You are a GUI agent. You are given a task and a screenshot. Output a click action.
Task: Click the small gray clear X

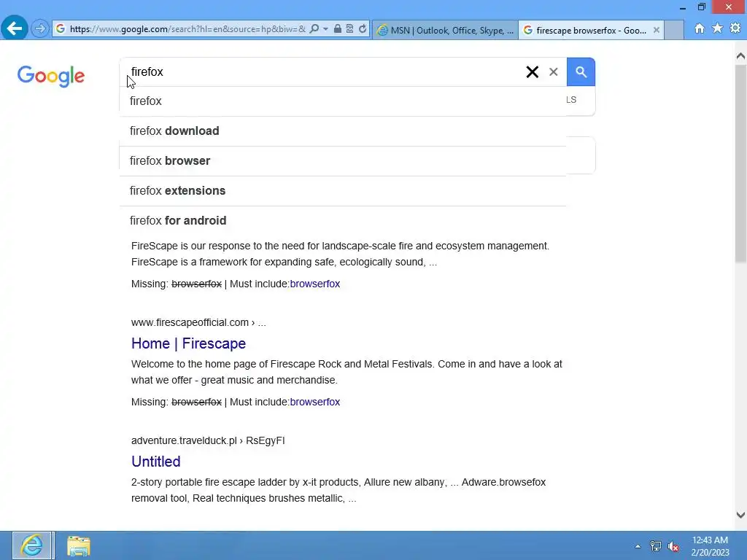(x=553, y=72)
